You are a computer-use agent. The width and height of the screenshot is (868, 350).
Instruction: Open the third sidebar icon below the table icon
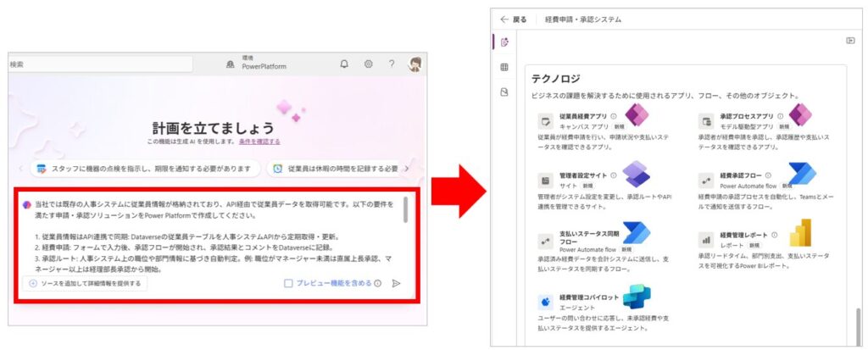tap(504, 92)
